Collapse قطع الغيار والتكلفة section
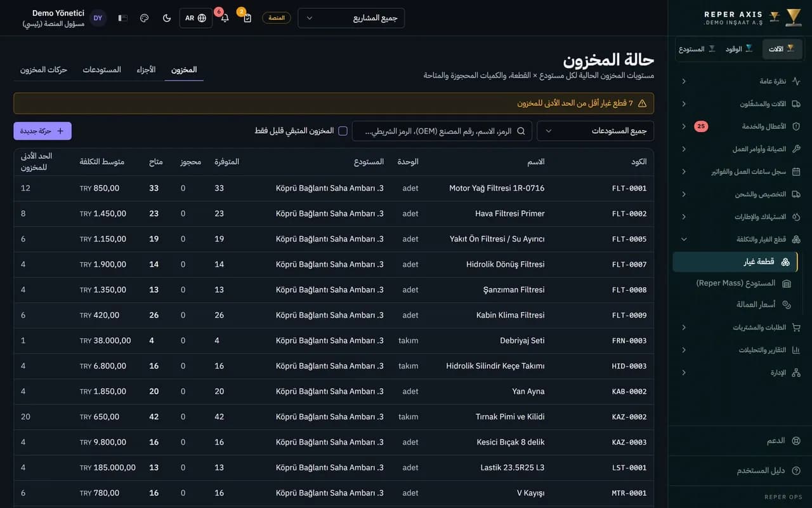Viewport: 812px width, 508px height. [x=740, y=239]
